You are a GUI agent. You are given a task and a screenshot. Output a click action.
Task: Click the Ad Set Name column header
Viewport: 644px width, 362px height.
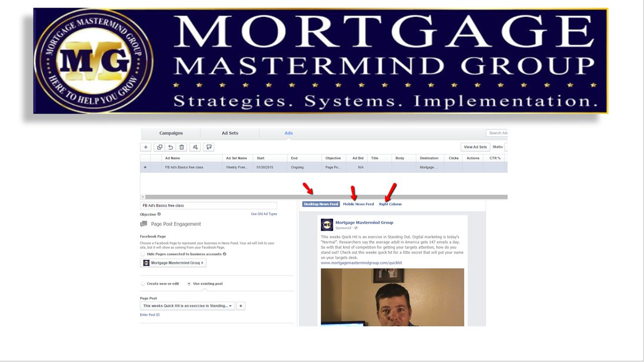coord(238,158)
